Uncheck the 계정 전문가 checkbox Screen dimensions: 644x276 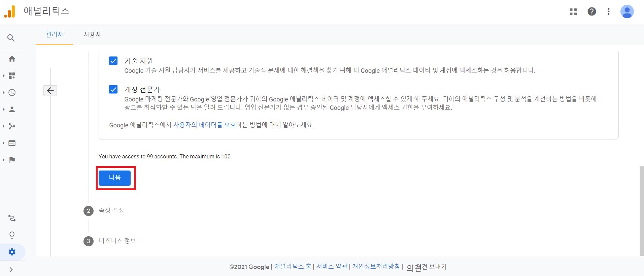pyautogui.click(x=113, y=89)
